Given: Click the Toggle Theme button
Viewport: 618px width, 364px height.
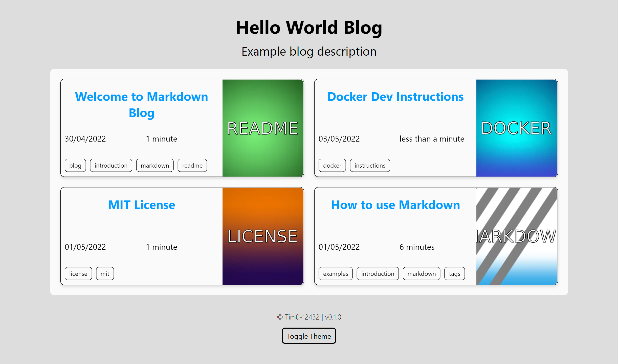Looking at the screenshot, I should (309, 336).
